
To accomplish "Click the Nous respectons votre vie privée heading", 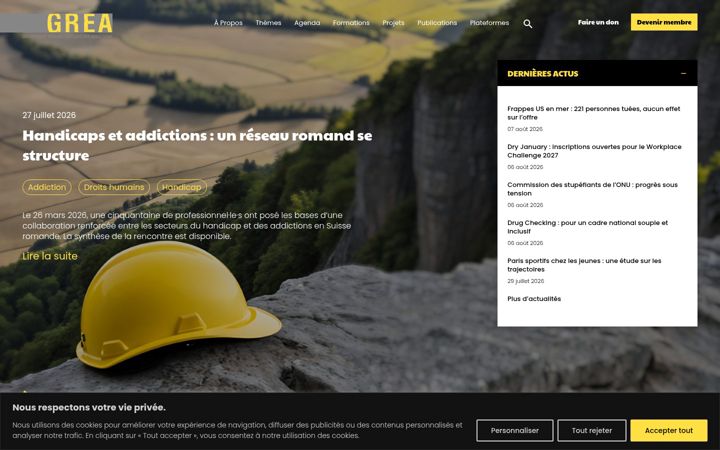I will pyautogui.click(x=89, y=407).
